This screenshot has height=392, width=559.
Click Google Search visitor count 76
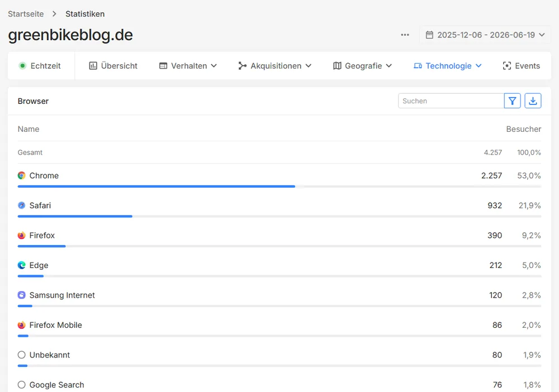pyautogui.click(x=498, y=385)
